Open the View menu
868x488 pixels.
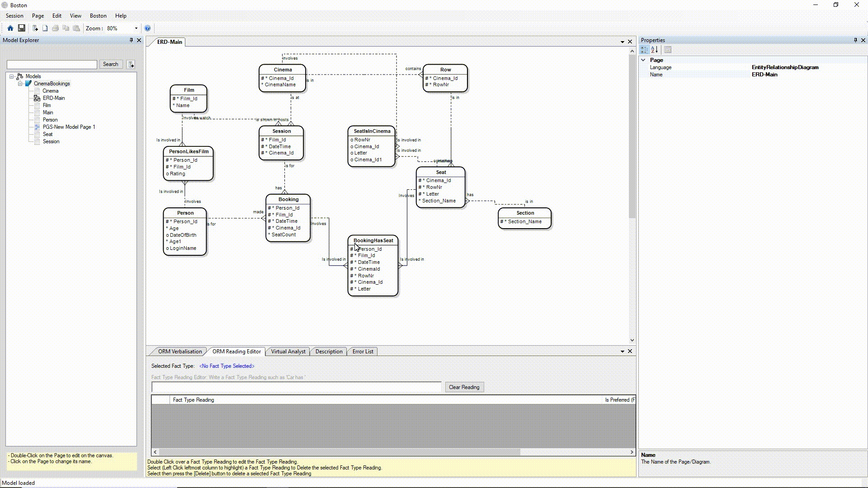75,16
